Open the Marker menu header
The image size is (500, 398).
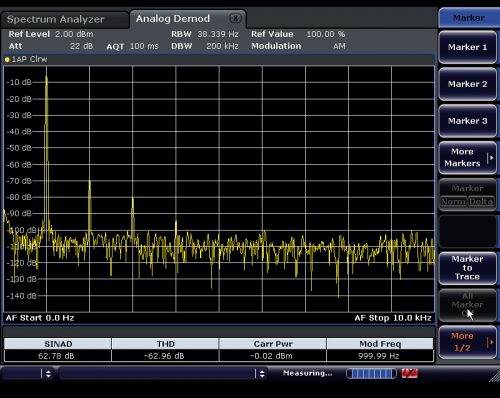click(468, 18)
